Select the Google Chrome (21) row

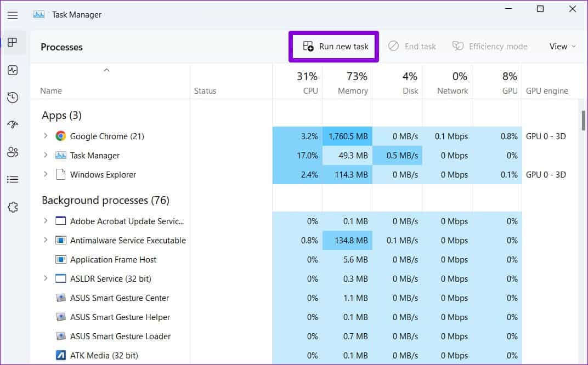click(x=304, y=136)
